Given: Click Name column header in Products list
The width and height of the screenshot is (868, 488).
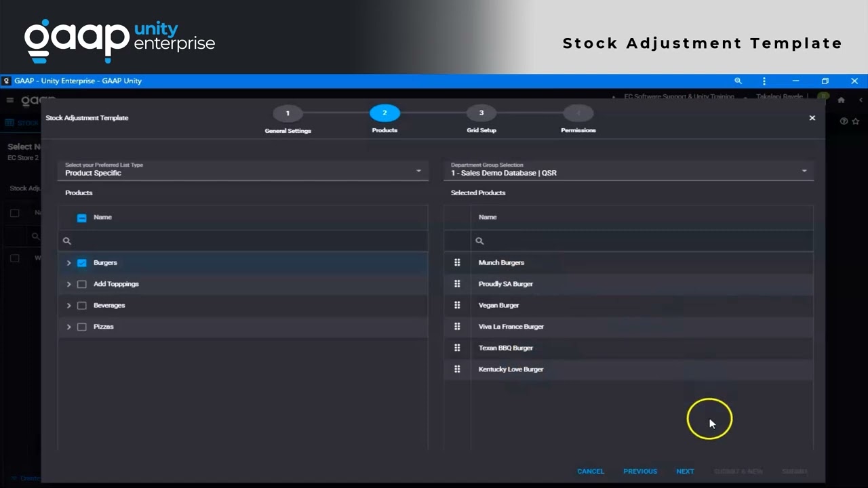Looking at the screenshot, I should coord(102,218).
